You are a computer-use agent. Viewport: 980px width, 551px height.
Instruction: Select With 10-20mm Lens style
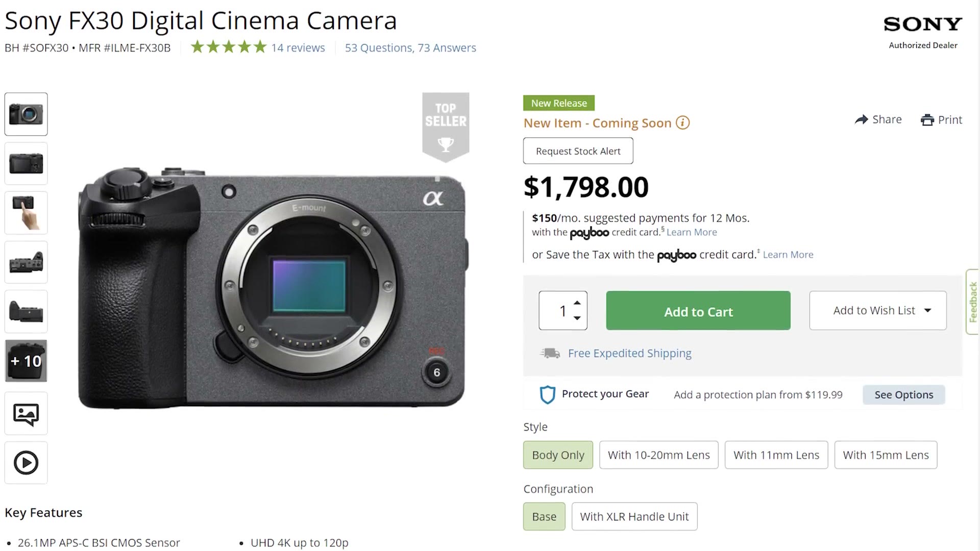[x=659, y=455]
